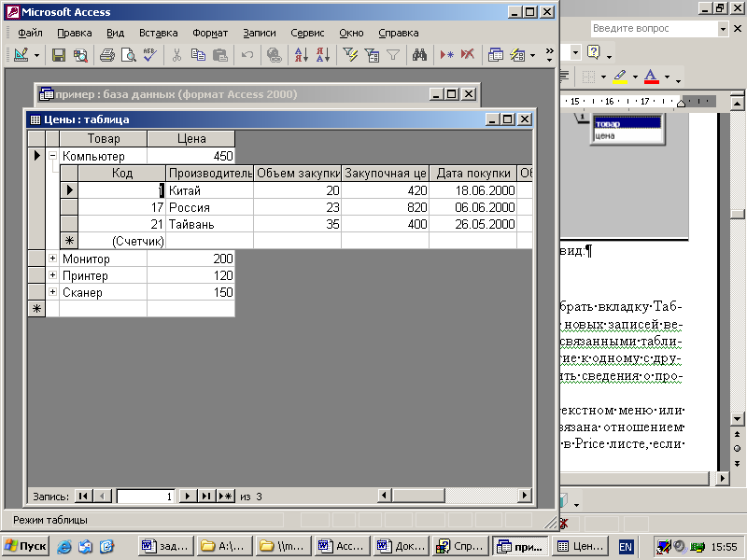The width and height of the screenshot is (747, 560).
Task: Open the Справка menu
Action: pos(399,33)
